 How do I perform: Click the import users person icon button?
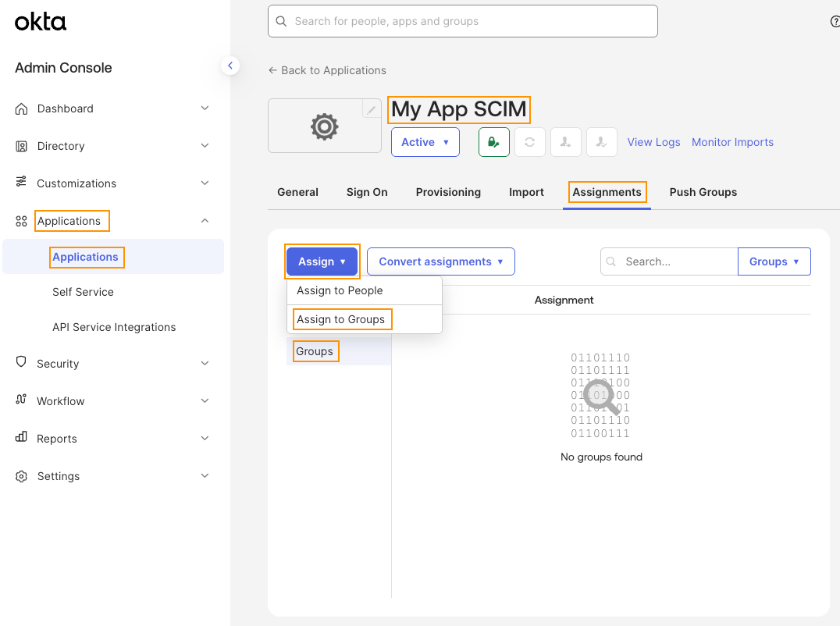(566, 142)
